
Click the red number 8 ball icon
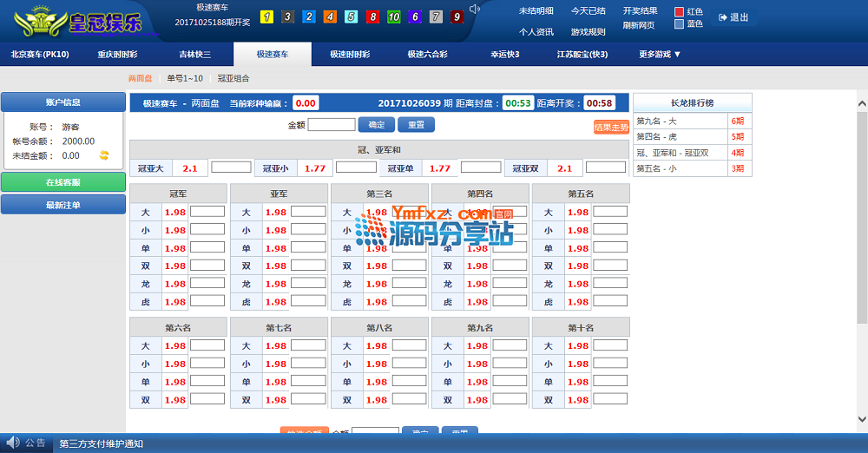(372, 16)
